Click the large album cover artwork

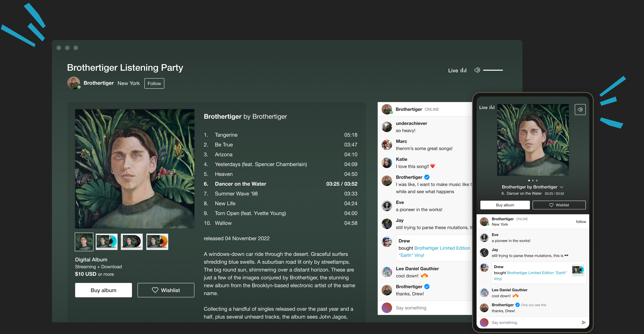pyautogui.click(x=135, y=169)
